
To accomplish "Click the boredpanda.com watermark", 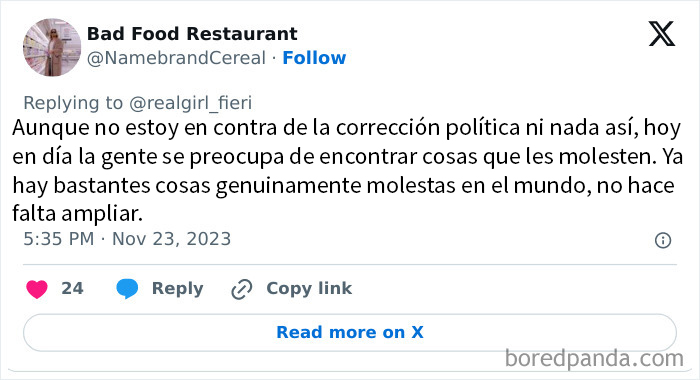I will click(x=594, y=359).
